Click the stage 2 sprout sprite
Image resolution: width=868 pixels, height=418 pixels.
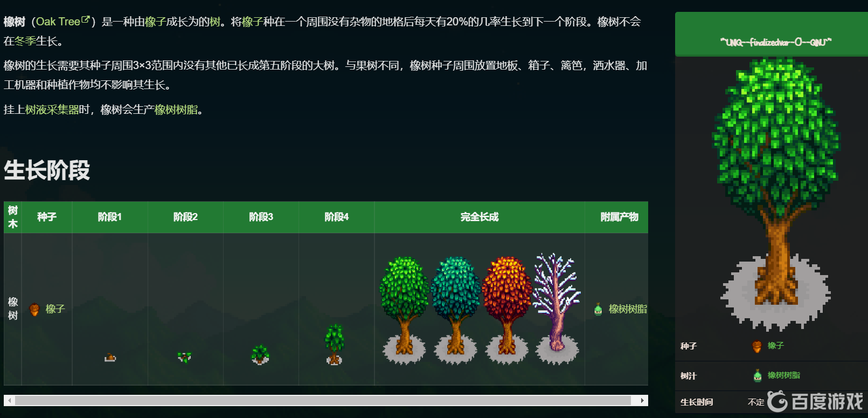pyautogui.click(x=185, y=357)
